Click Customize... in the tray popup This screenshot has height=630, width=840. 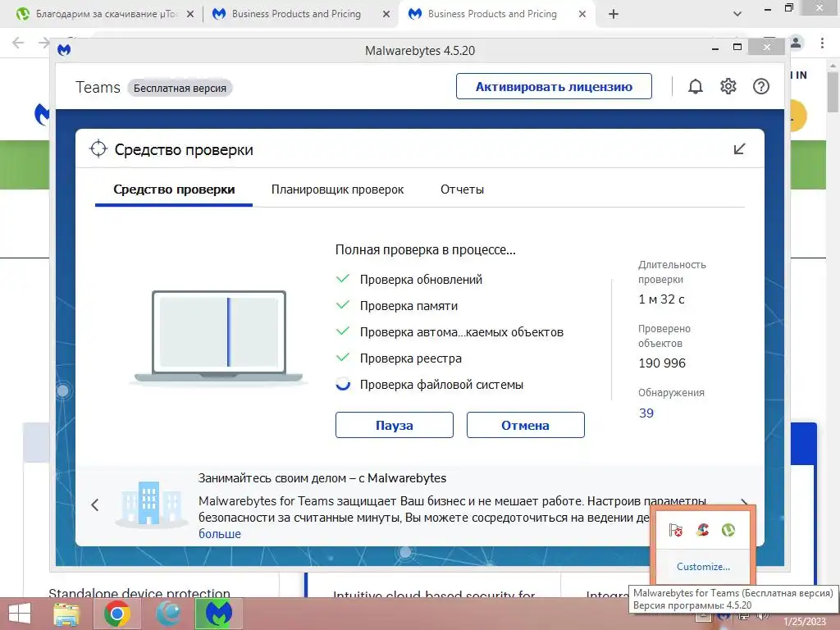tap(703, 567)
